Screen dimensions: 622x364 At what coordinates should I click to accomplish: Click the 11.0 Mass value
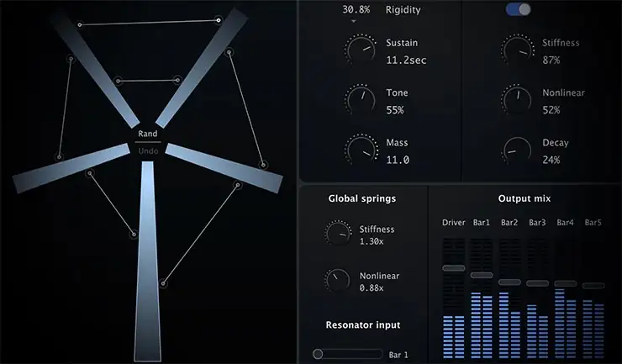click(x=398, y=160)
